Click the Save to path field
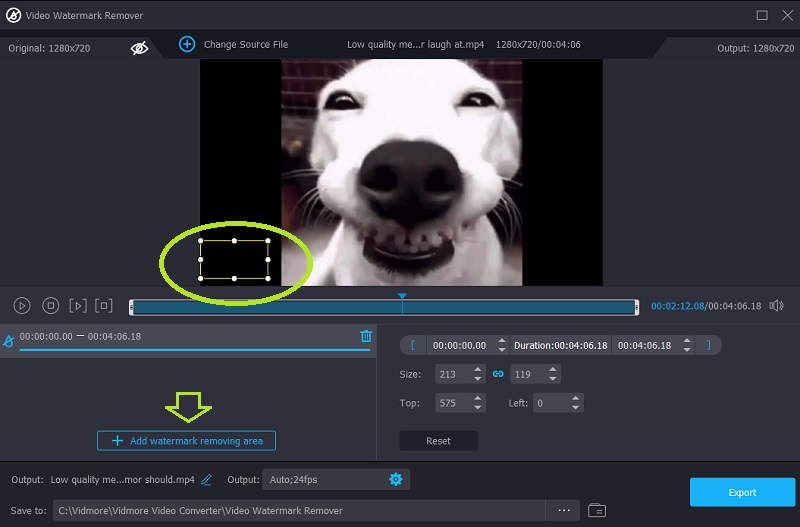This screenshot has width=800, height=527. (x=300, y=510)
